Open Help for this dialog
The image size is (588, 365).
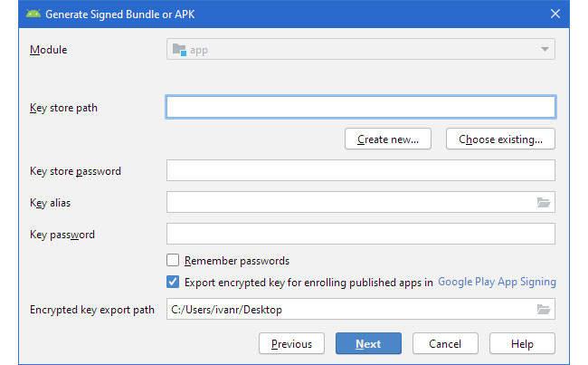[x=522, y=343]
